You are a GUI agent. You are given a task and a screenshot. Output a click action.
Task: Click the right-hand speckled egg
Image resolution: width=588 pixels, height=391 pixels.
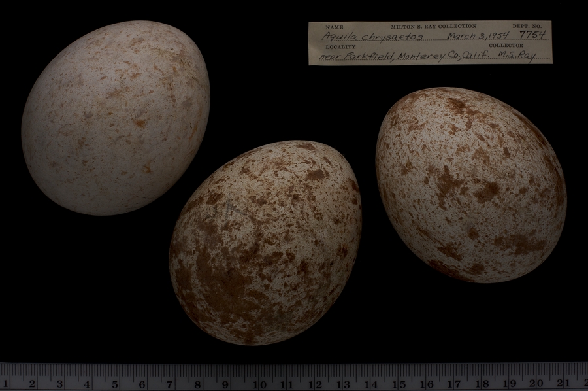pyautogui.click(x=470, y=184)
